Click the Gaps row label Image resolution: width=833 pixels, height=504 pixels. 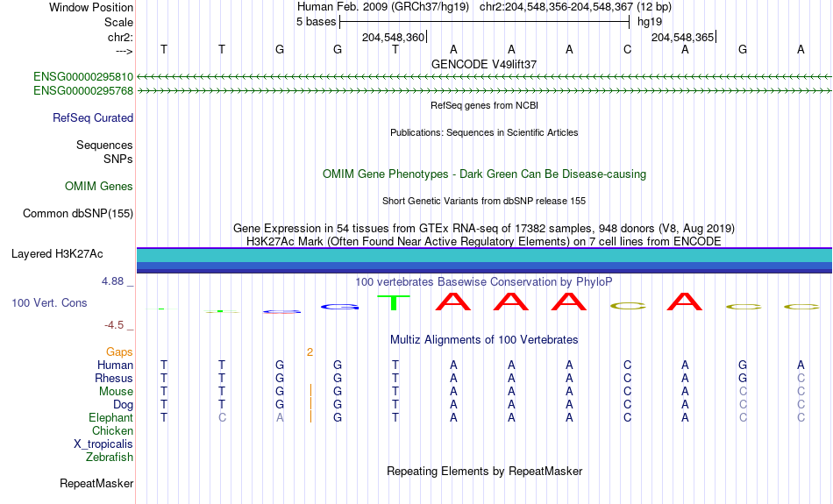point(119,352)
